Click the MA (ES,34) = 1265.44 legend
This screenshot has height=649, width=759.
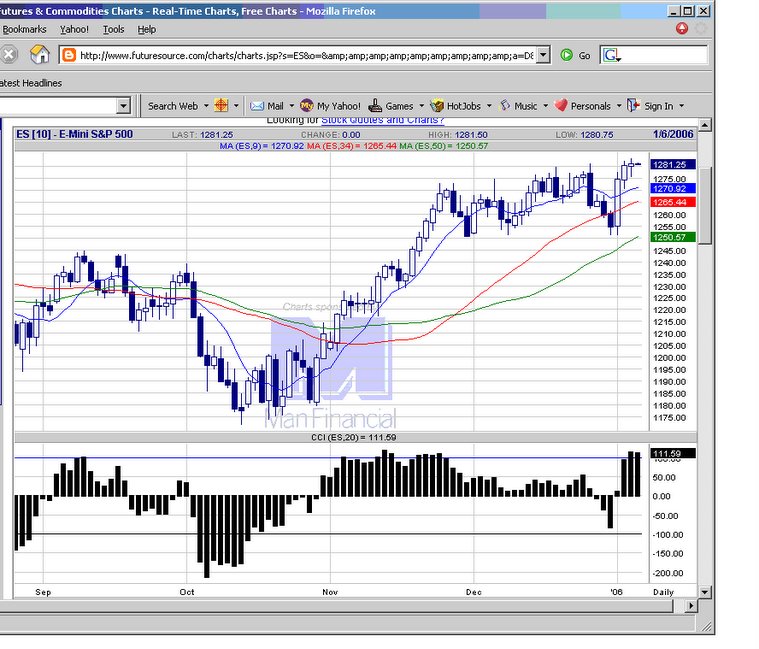coord(351,146)
